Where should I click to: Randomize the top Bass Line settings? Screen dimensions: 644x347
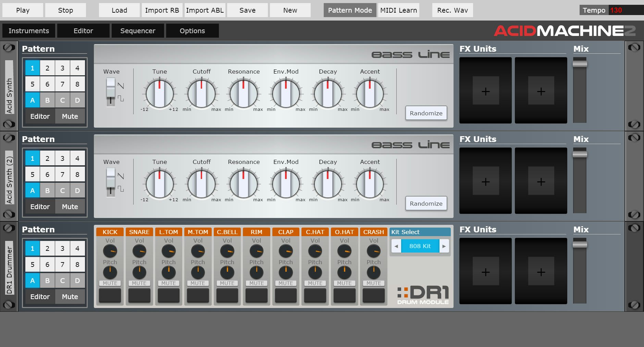[426, 113]
